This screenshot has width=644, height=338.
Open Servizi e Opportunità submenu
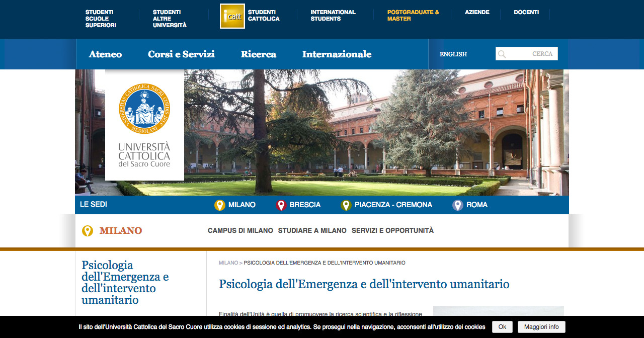click(x=392, y=230)
